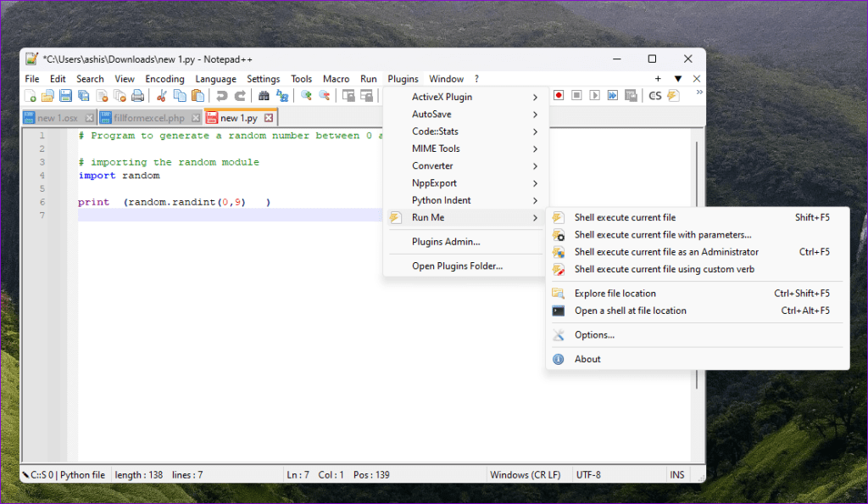Expand the Code::Stats submenu

point(465,132)
